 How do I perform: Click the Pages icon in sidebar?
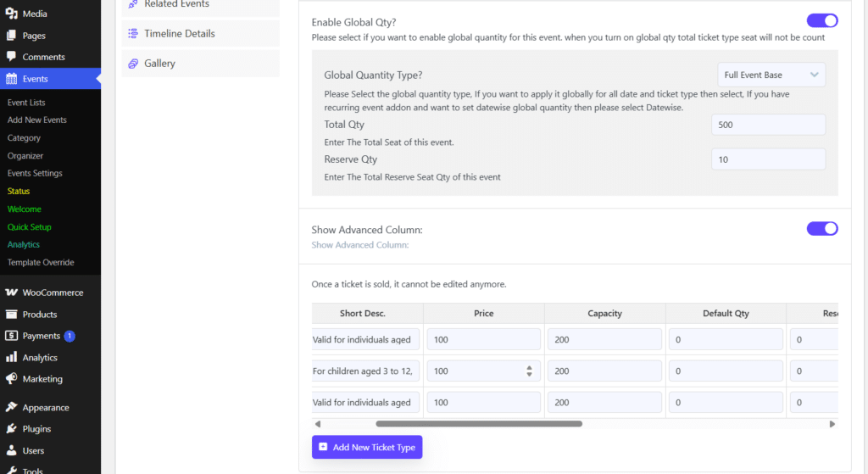[12, 36]
